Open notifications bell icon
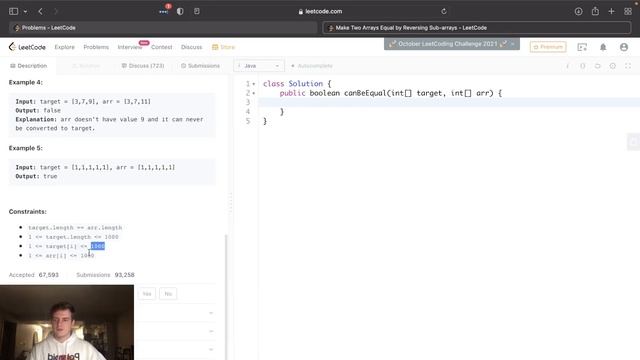 click(x=603, y=47)
